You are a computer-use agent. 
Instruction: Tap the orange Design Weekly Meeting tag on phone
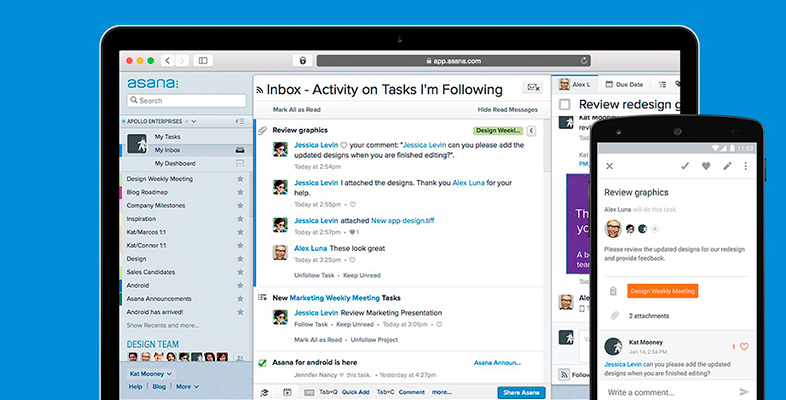662,291
